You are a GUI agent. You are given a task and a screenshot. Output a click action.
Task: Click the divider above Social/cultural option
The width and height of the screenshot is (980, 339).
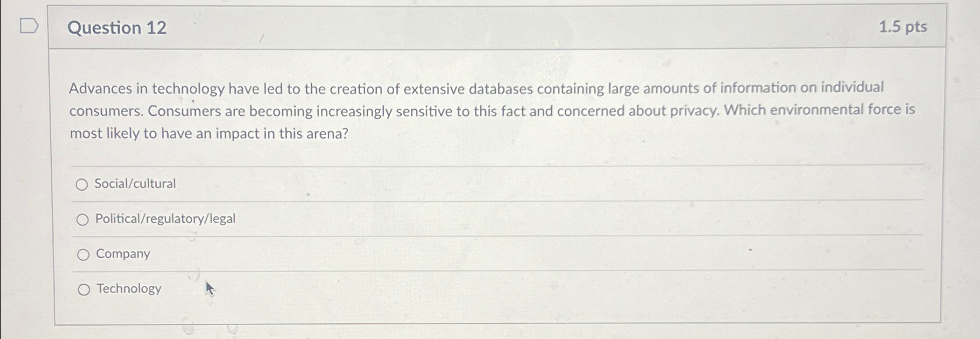click(466, 166)
